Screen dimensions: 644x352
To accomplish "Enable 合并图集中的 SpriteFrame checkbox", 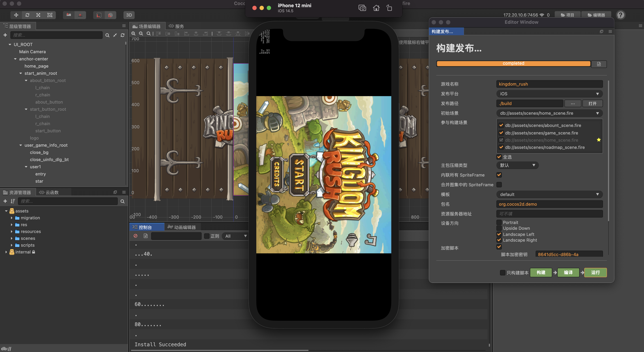I will pyautogui.click(x=499, y=185).
